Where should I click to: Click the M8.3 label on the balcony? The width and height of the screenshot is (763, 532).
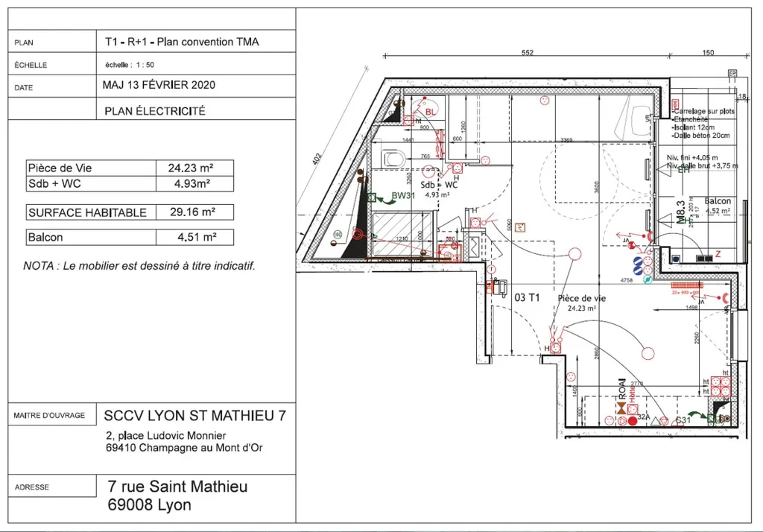681,212
